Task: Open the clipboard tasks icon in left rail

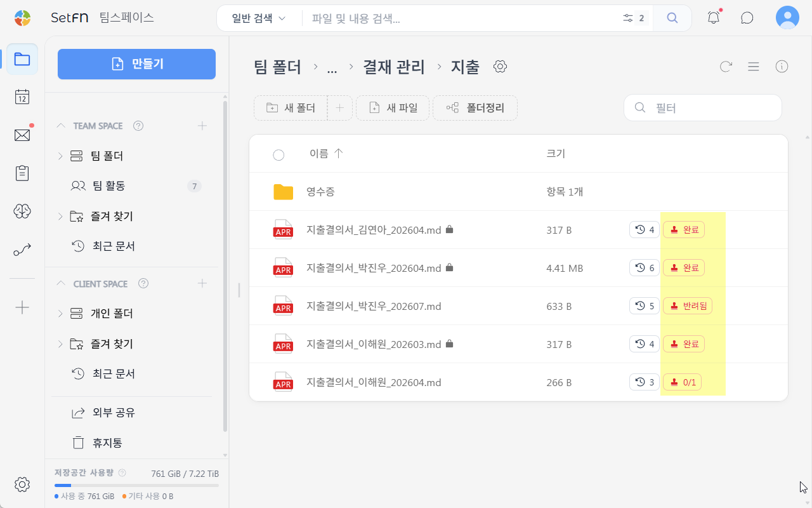Action: point(22,173)
